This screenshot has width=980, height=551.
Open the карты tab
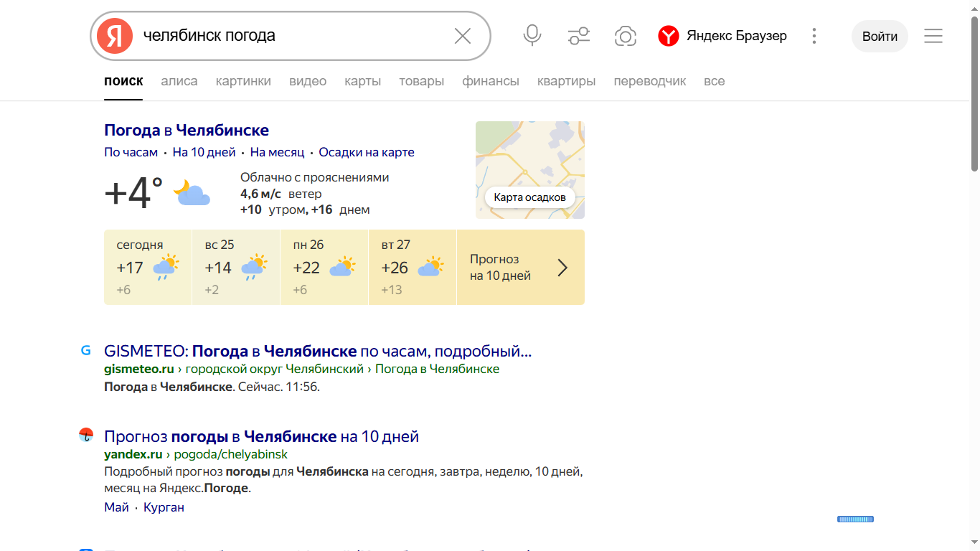362,81
